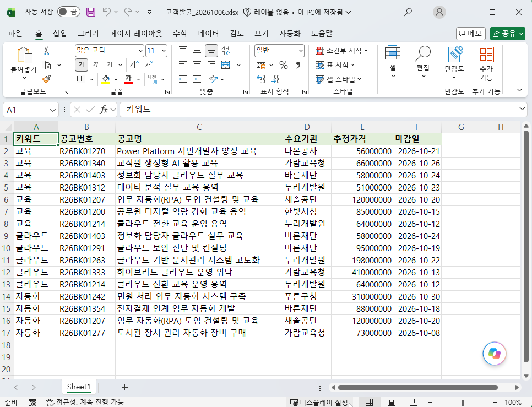532x407 pixels.
Task: Click the Decrease Indent icon
Action: click(x=183, y=79)
